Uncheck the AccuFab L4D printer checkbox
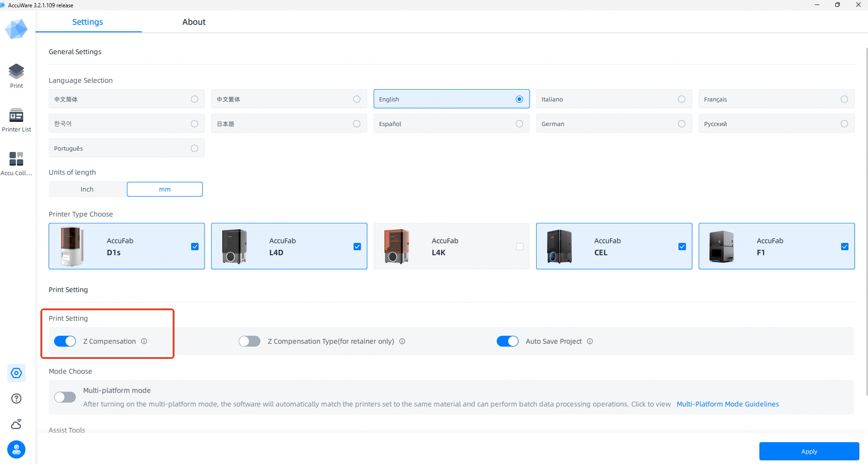This screenshot has width=868, height=464. point(357,247)
